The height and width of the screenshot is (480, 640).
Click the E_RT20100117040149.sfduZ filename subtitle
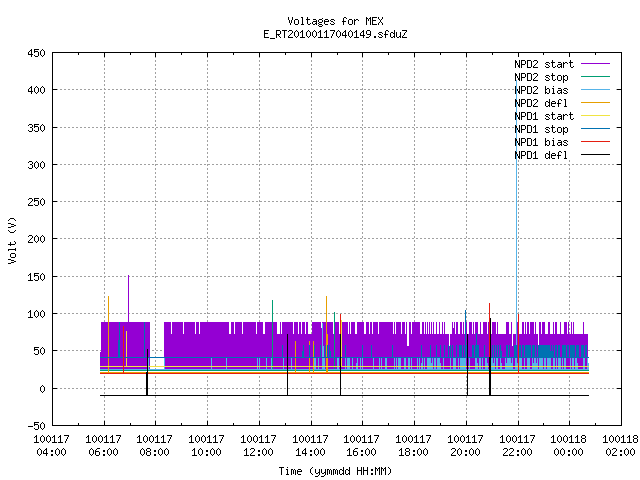335,34
